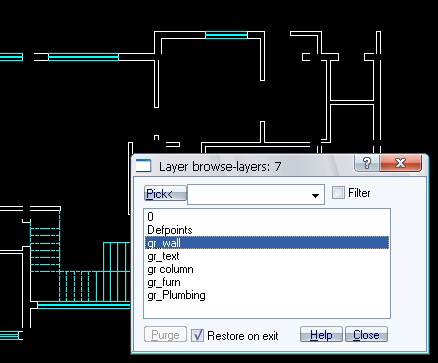This screenshot has width=438, height=363.
Task: Select the gr_Plumbing layer
Action: (x=267, y=295)
